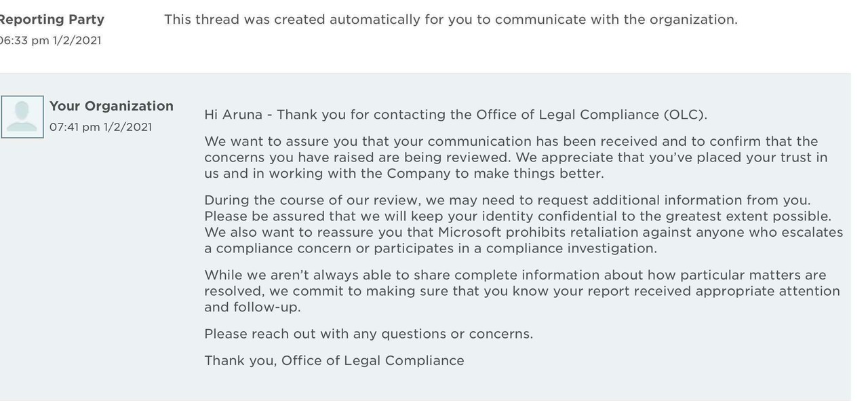Click the words "compliance investigation"

(571, 248)
